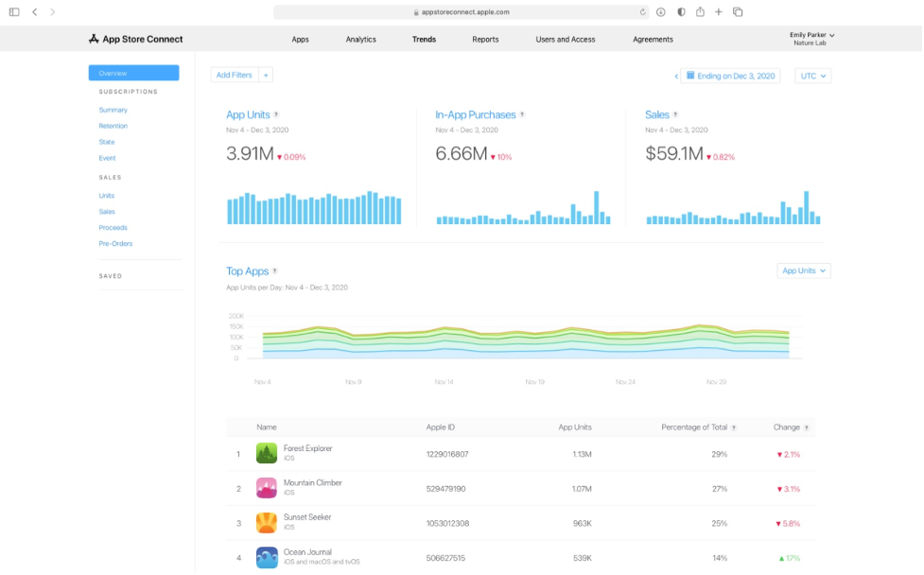Click the help icon beside In-App Purchases
The height and width of the screenshot is (575, 924).
[x=522, y=115]
